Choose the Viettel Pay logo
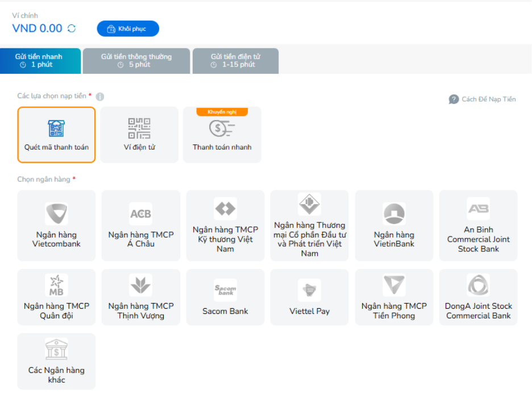This screenshot has width=532, height=398. [x=309, y=290]
